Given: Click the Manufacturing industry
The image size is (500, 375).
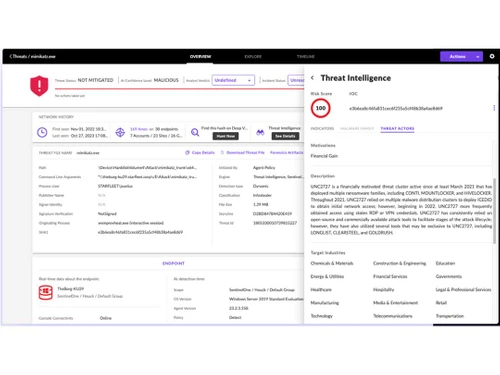Looking at the screenshot, I should 325,303.
